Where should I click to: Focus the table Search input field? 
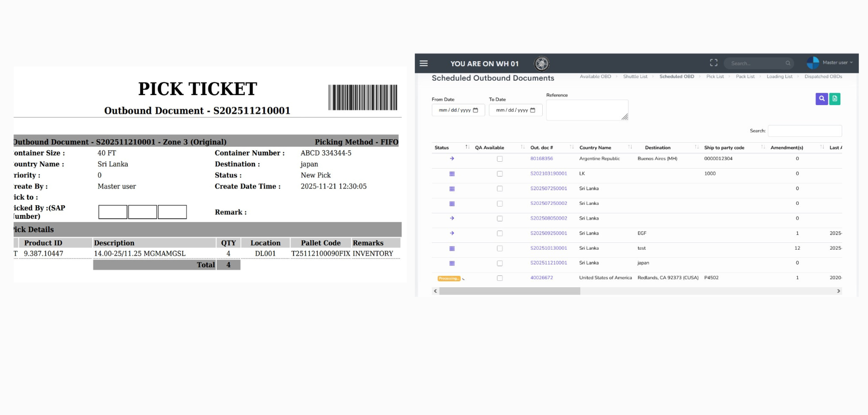click(805, 131)
